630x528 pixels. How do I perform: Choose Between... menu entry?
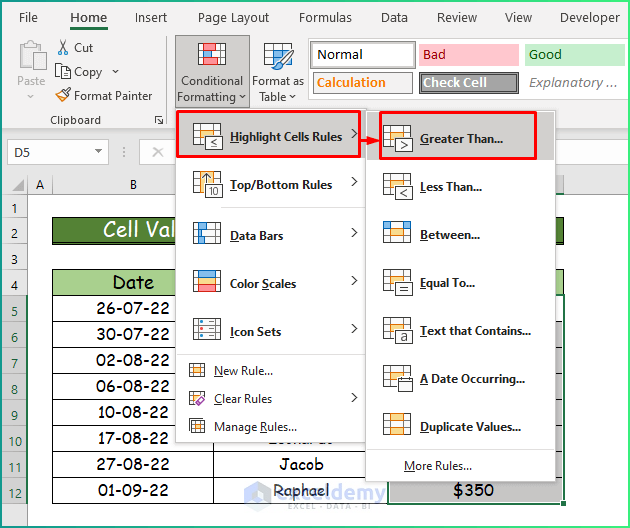460,234
